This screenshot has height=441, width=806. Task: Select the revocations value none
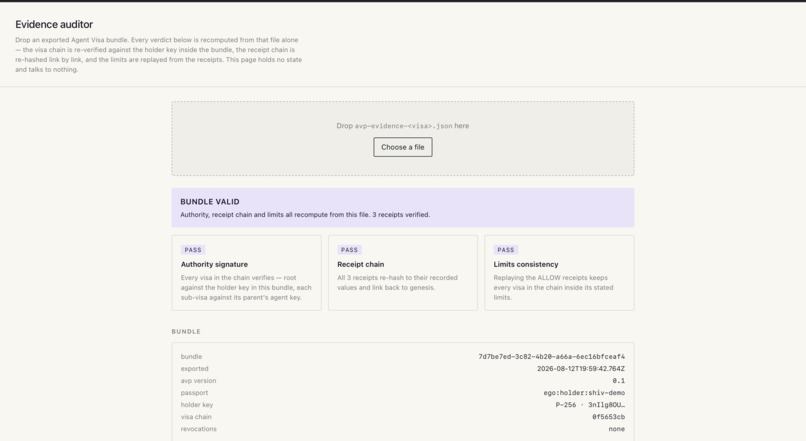pos(616,429)
